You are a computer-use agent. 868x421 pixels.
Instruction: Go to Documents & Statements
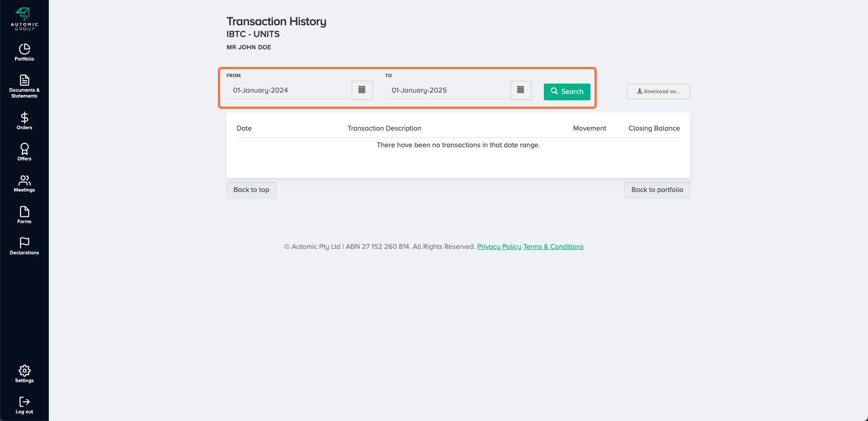(x=24, y=86)
